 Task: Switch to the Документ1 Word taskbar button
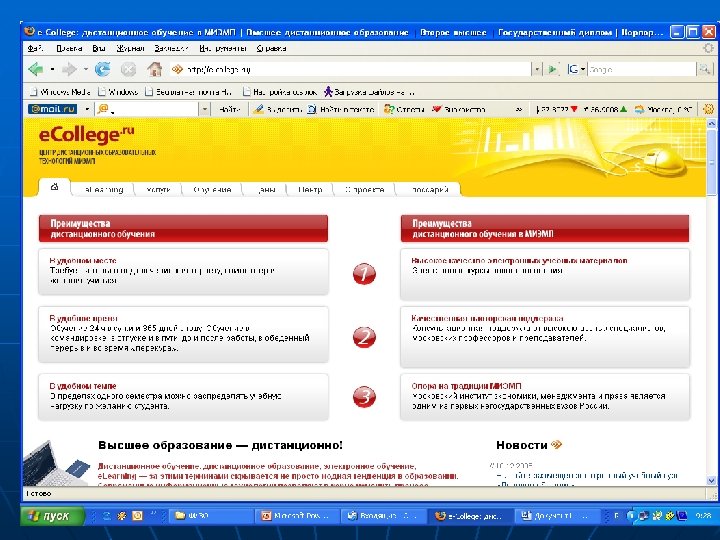click(x=556, y=516)
